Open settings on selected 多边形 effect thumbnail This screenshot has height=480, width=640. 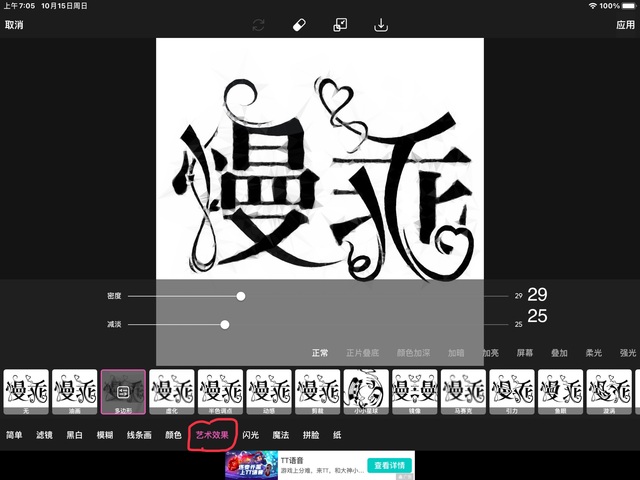tap(123, 391)
